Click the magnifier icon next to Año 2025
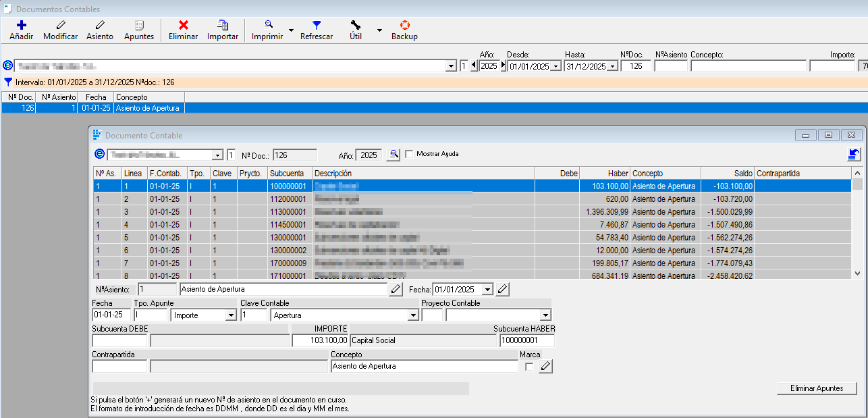The image size is (868, 418). coord(394,155)
